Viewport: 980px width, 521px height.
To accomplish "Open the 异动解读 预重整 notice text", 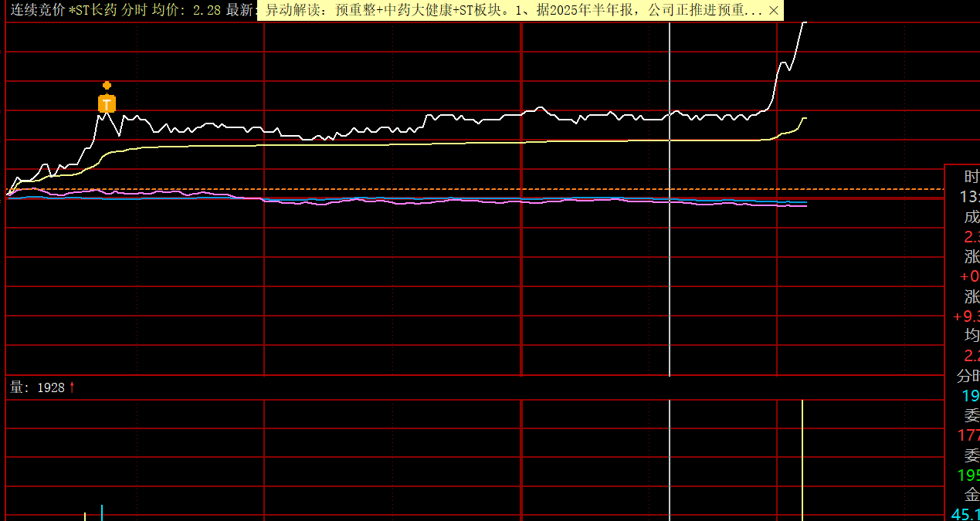I will [514, 11].
